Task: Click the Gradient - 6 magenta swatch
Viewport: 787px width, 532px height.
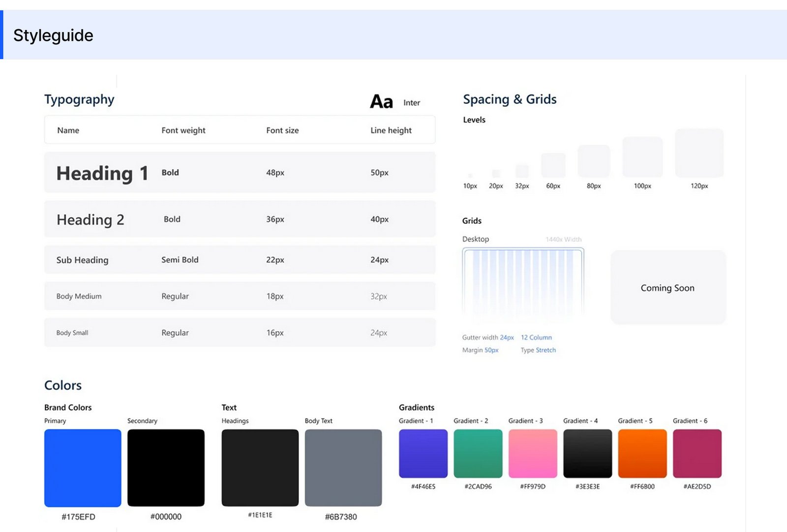Action: tap(697, 453)
